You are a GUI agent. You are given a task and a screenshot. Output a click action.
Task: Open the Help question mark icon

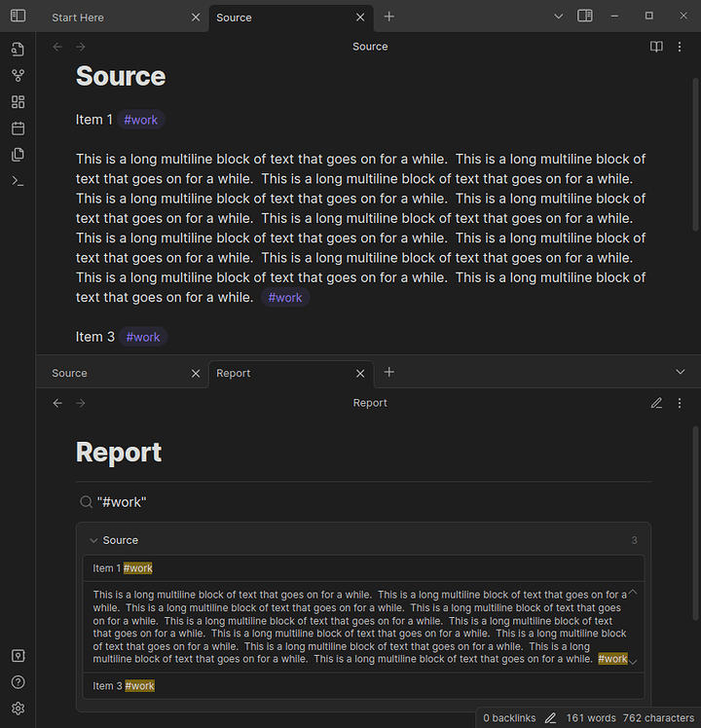click(x=18, y=682)
